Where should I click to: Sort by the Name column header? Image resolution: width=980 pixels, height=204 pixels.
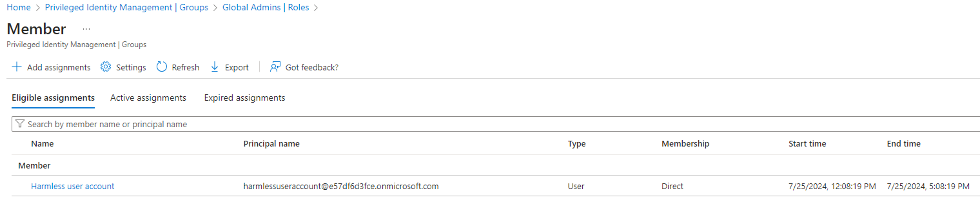(42, 143)
